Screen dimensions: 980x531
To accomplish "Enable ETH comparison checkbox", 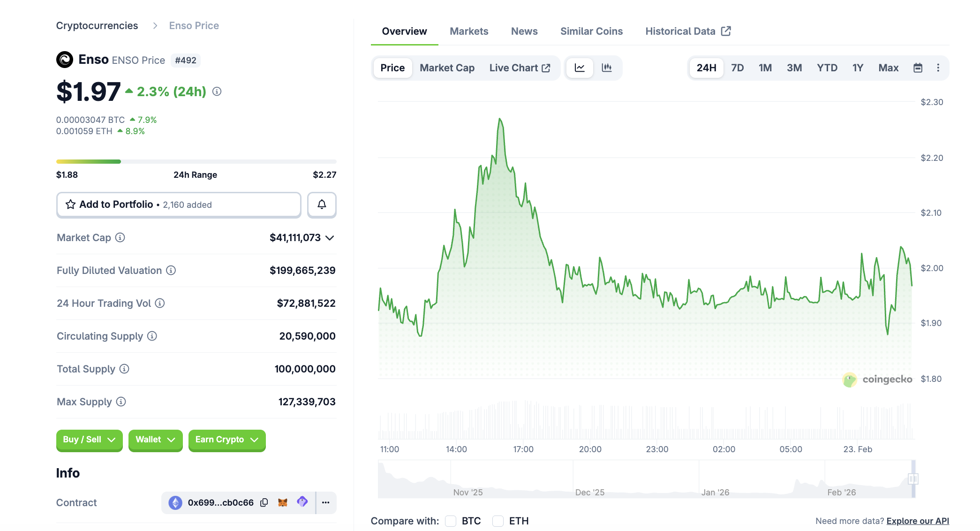I will point(498,521).
